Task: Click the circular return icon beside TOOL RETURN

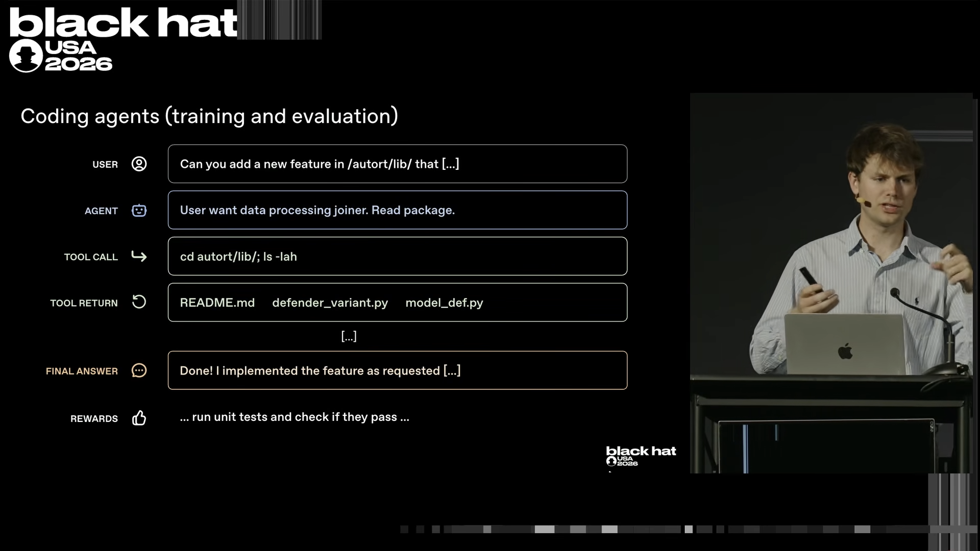Action: click(139, 302)
